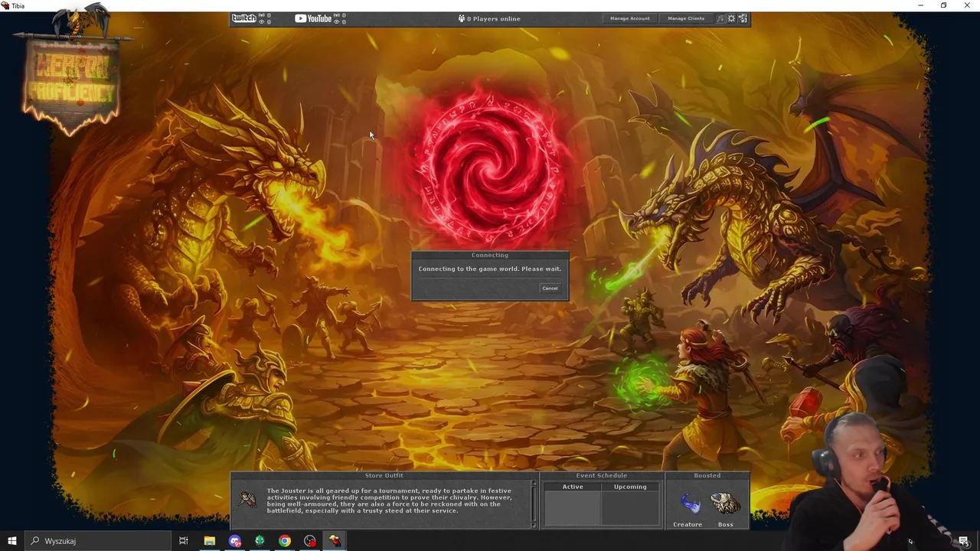Toggle the music note icon
Viewport: 980px width, 551px height.
(720, 18)
